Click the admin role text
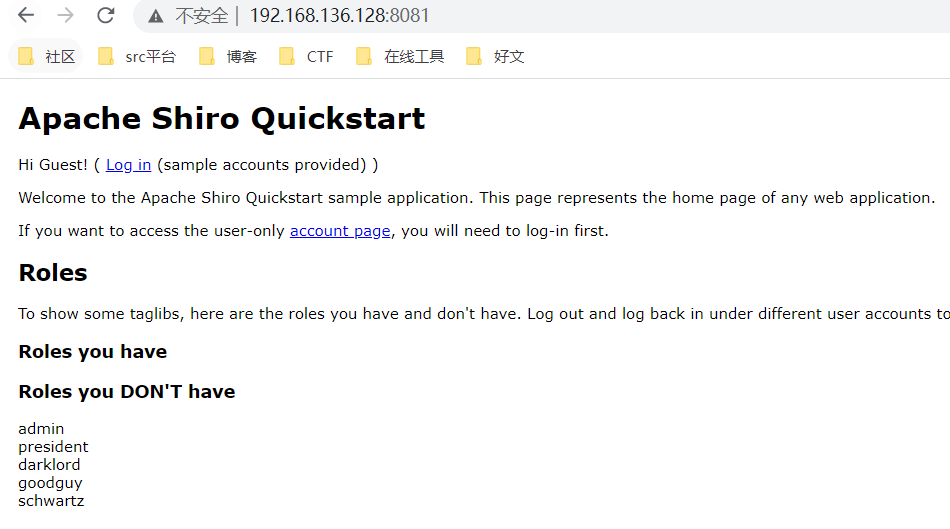950x529 pixels. click(41, 429)
